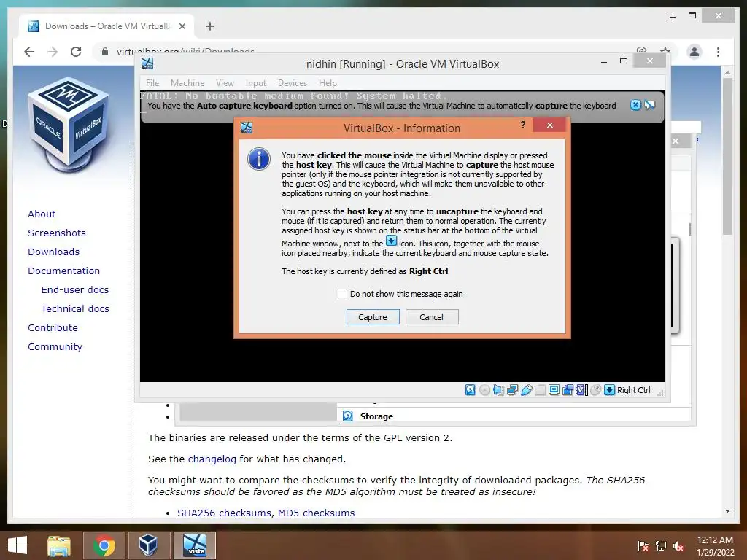Click the hard disk activity icon in VM status bar
The width and height of the screenshot is (747, 560).
471,390
